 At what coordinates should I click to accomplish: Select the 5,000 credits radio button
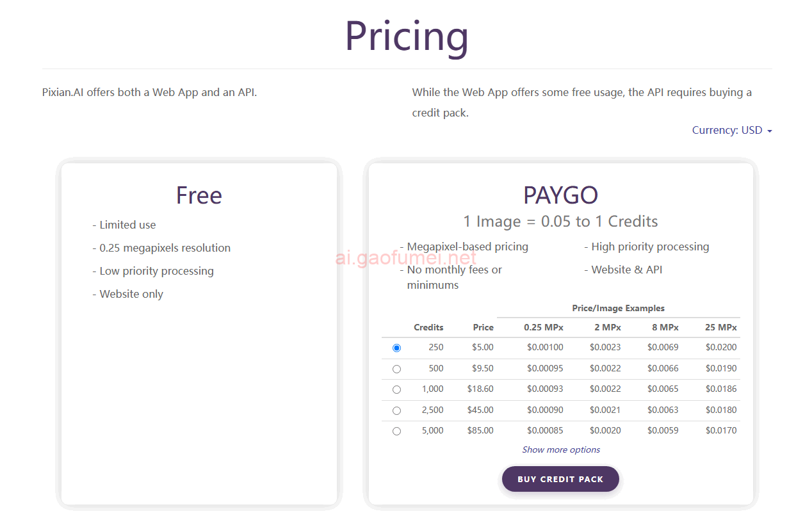[x=396, y=431]
